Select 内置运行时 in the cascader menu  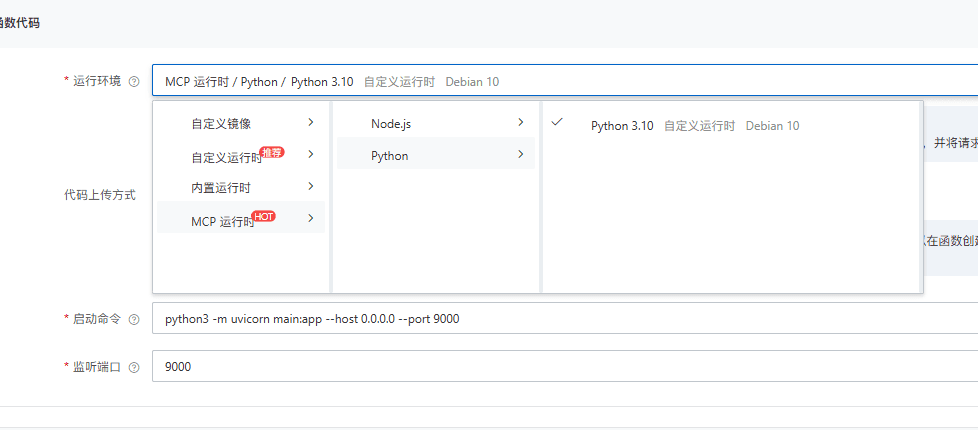pyautogui.click(x=241, y=187)
